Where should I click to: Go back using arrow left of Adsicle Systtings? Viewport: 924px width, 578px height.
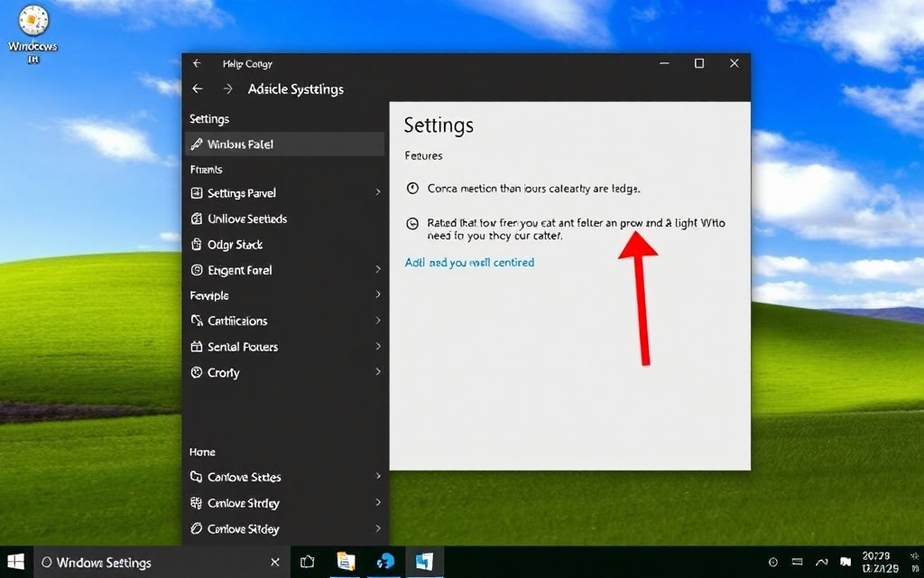[198, 89]
